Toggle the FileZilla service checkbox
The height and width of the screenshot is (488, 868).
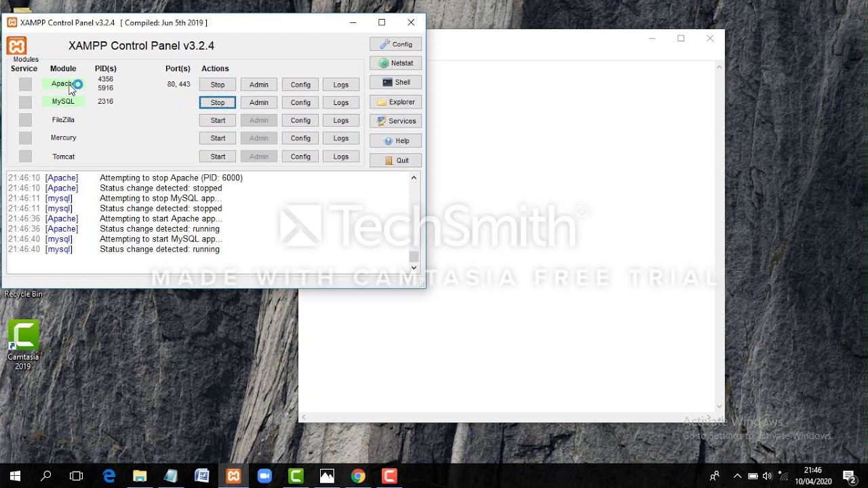(x=25, y=120)
